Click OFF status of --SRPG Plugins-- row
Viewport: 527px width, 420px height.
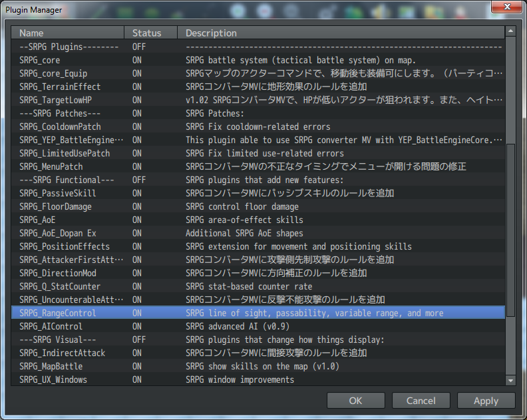pyautogui.click(x=139, y=47)
